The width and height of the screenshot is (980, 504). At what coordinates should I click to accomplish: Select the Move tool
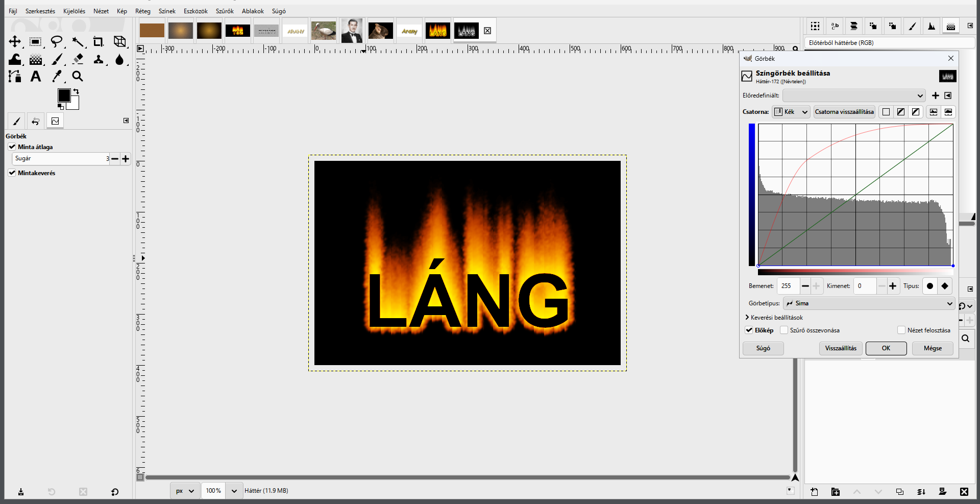[x=15, y=42]
